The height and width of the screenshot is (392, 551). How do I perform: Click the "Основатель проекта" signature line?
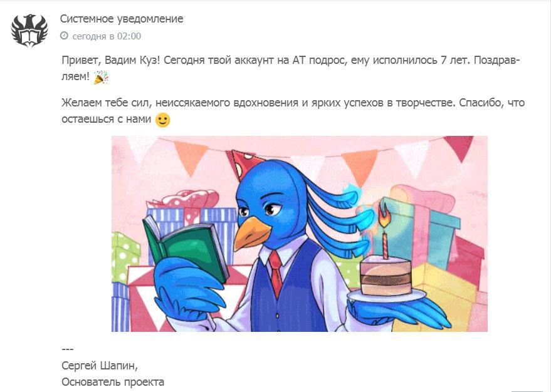(x=113, y=382)
